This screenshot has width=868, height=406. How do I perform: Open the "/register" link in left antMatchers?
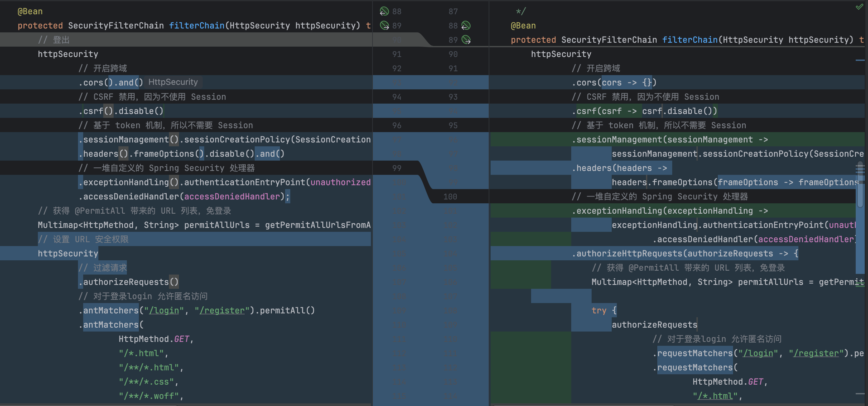[222, 310]
